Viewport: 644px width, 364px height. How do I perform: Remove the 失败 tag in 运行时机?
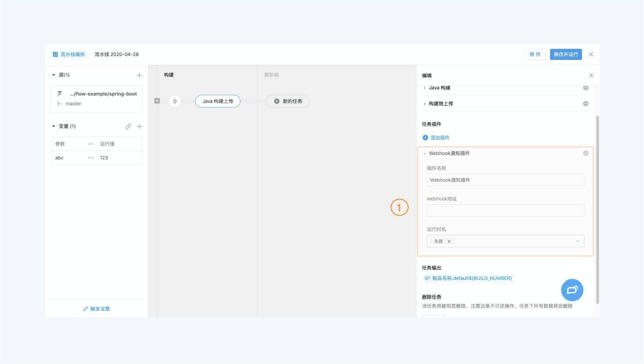tap(449, 241)
